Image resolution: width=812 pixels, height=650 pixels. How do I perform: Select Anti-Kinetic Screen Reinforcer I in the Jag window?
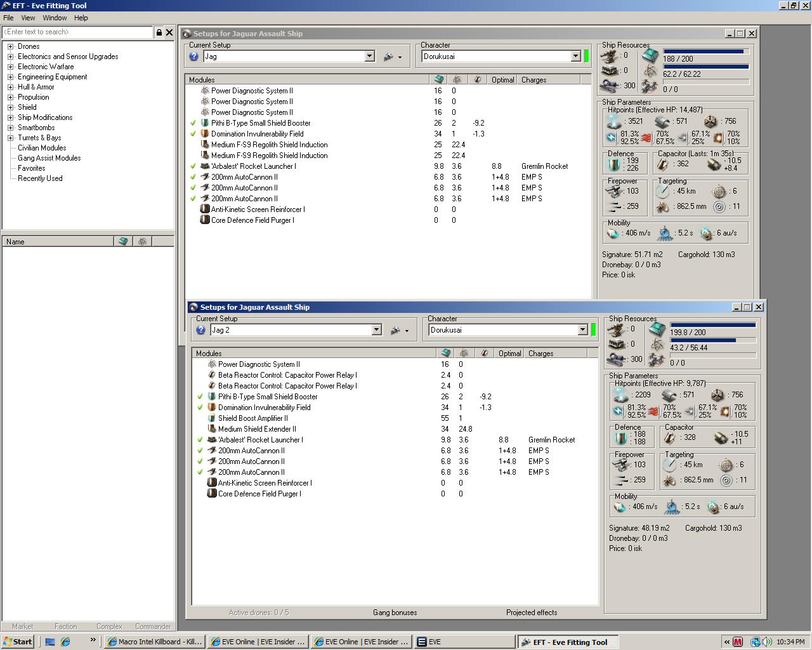[258, 209]
